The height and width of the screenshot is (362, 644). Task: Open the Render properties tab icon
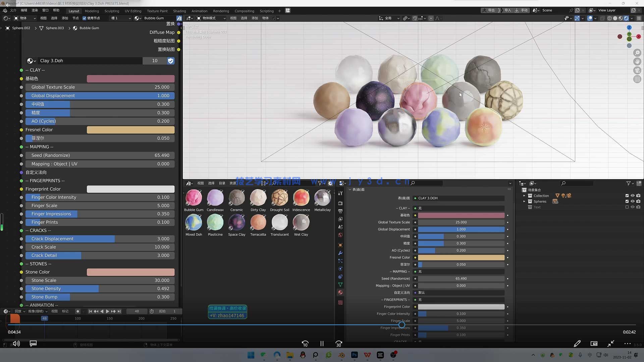(x=340, y=203)
